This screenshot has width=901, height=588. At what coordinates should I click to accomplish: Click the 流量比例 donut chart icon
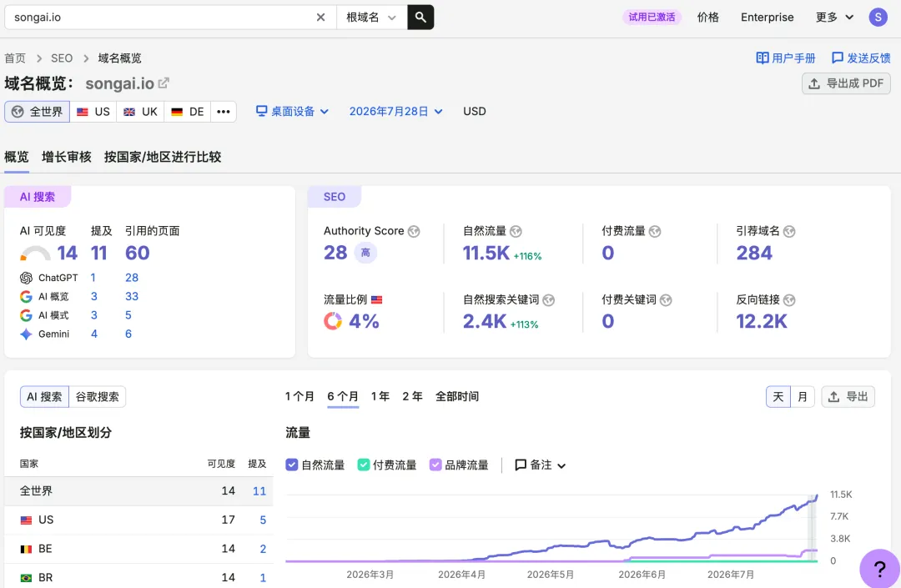tap(333, 321)
